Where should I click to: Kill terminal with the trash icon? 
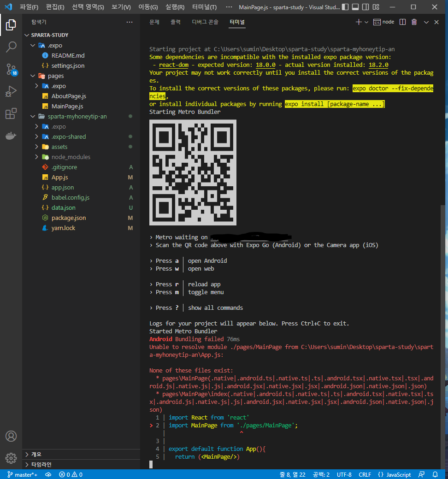[414, 22]
